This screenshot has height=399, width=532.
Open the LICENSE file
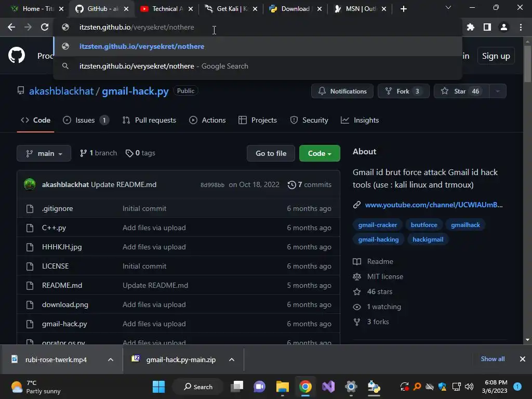[x=55, y=266]
